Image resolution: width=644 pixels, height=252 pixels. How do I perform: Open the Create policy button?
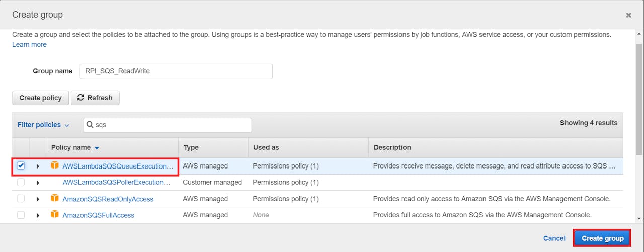point(40,98)
